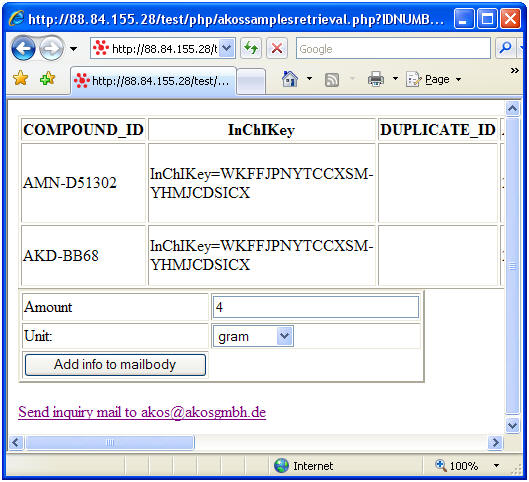
Task: Click the Print printer icon
Action: point(376,79)
